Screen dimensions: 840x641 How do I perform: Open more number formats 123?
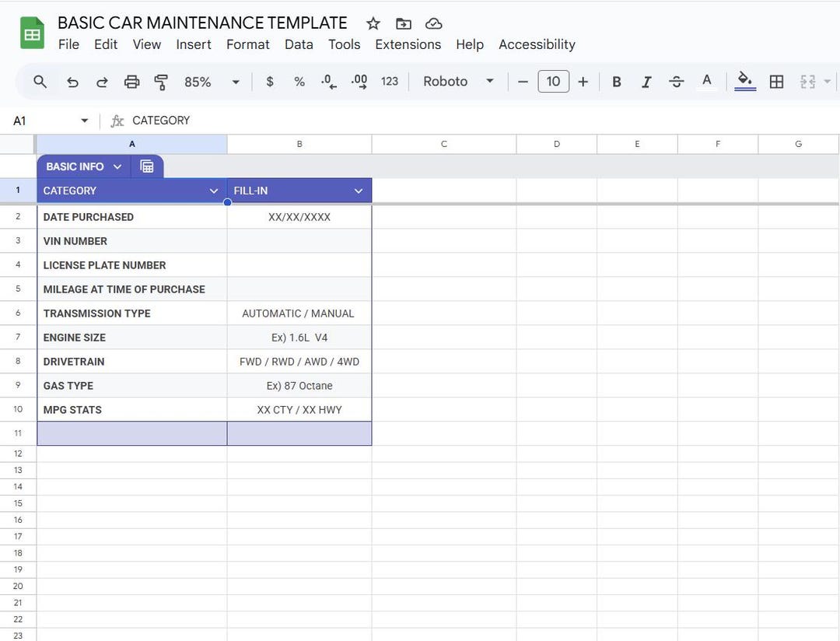(x=390, y=82)
